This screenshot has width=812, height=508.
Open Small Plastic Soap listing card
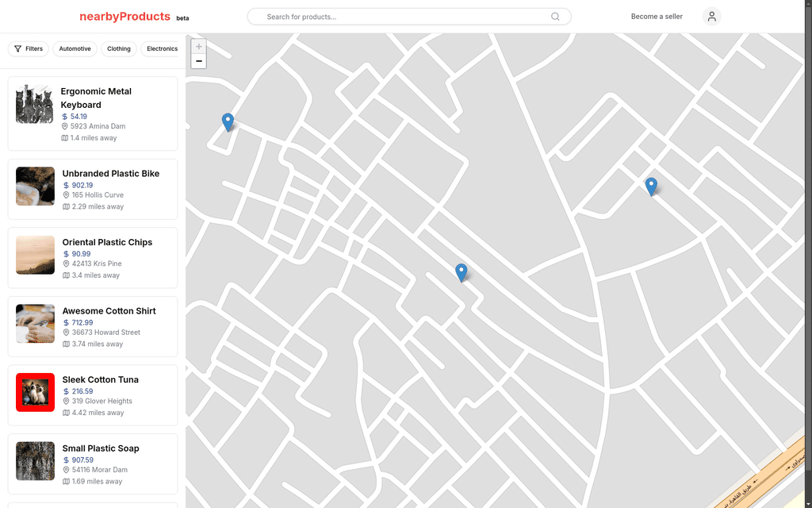coord(93,464)
